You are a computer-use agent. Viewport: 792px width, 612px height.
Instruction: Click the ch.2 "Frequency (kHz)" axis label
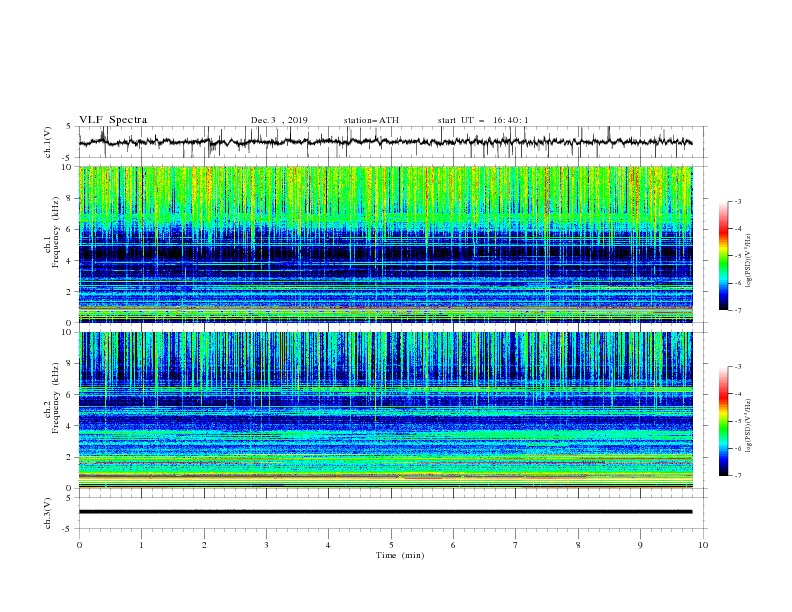(x=55, y=398)
